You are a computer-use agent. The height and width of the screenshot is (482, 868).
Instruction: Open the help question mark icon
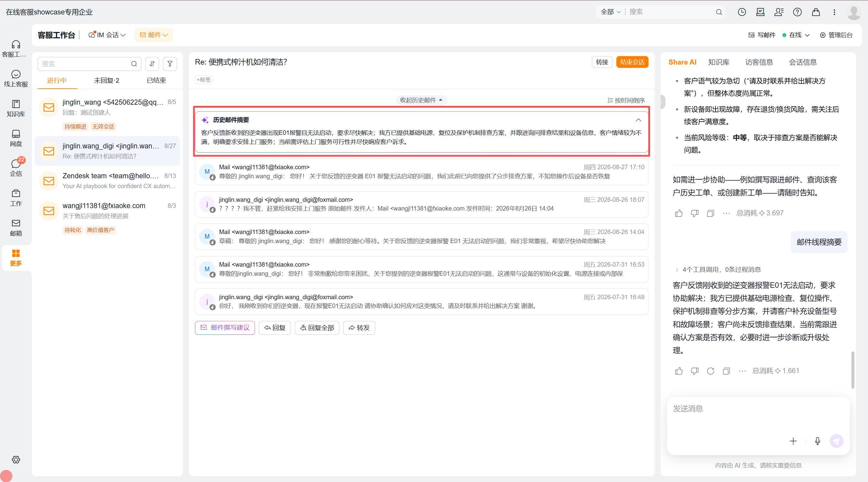(797, 12)
